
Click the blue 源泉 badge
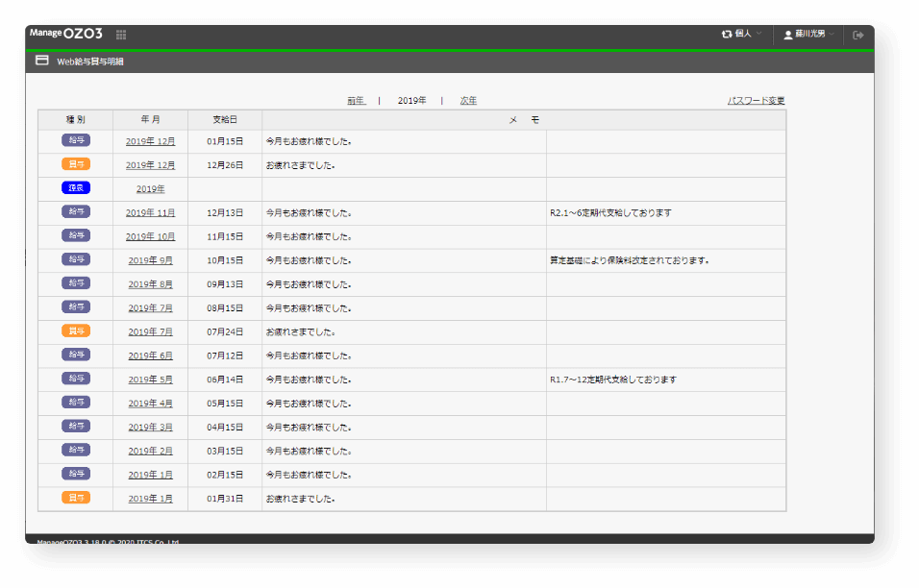(x=75, y=188)
